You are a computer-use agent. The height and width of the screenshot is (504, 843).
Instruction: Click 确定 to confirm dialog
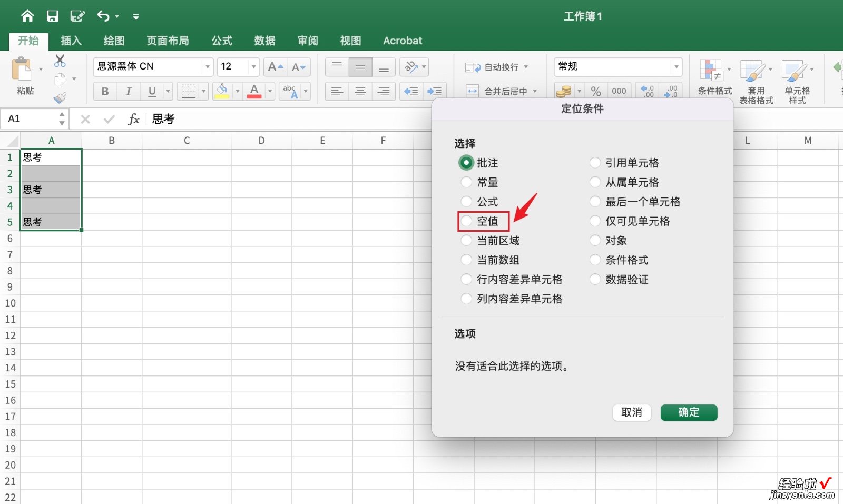[689, 412]
